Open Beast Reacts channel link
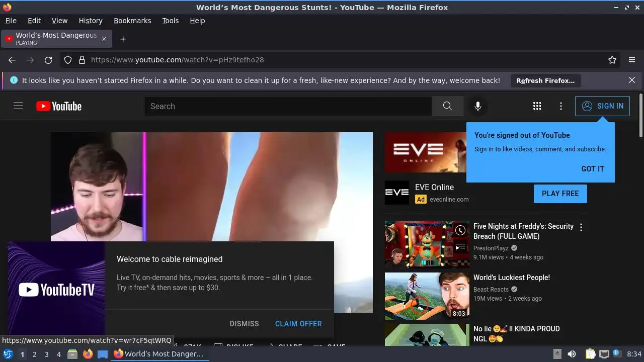This screenshot has width=644, height=362. [491, 289]
